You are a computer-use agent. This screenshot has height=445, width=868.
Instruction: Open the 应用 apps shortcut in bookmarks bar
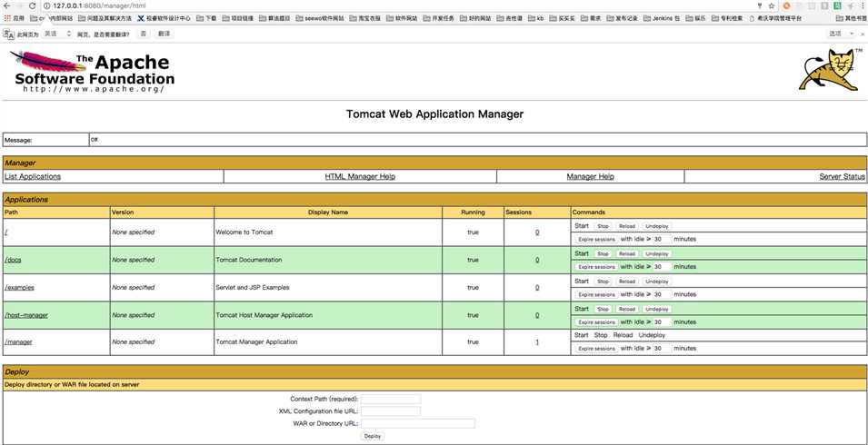tap(15, 18)
